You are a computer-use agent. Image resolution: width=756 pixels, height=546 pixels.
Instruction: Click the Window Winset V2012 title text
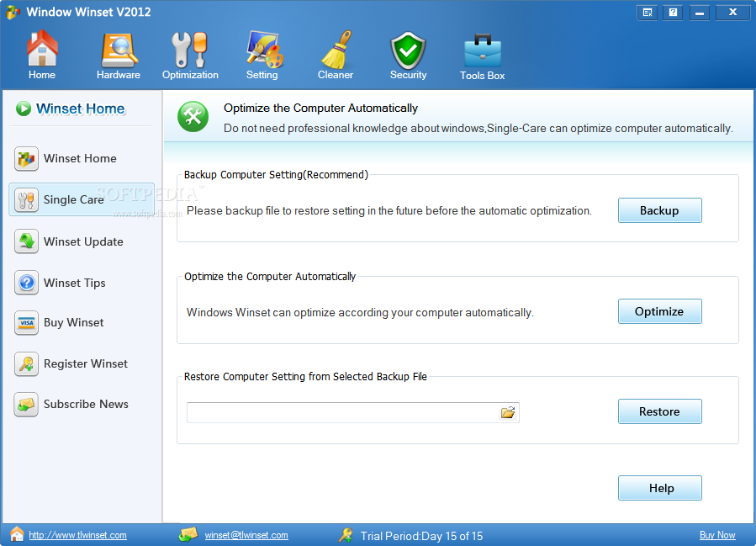point(88,12)
